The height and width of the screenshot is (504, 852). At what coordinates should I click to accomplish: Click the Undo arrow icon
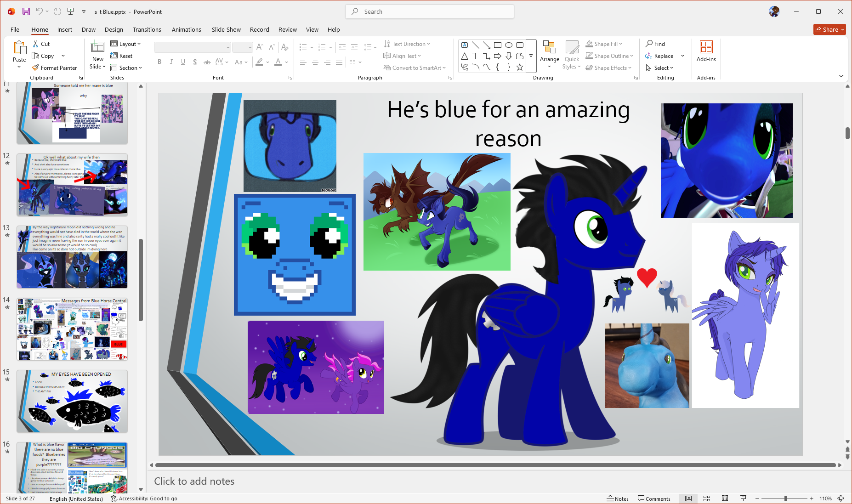click(x=40, y=11)
